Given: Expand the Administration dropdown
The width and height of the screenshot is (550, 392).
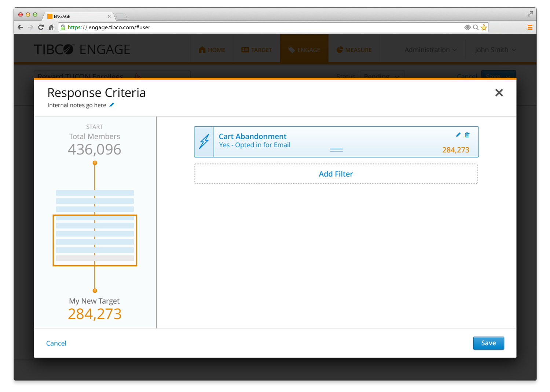Looking at the screenshot, I should click(431, 50).
